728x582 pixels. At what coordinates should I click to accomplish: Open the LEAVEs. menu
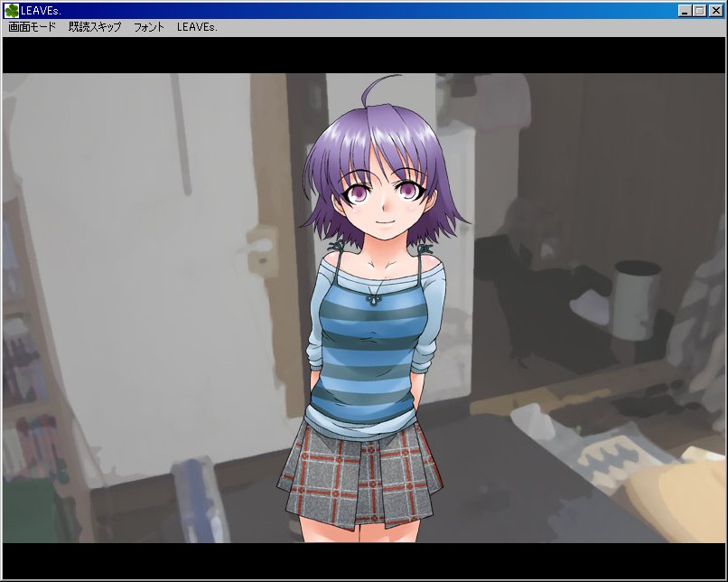(197, 27)
